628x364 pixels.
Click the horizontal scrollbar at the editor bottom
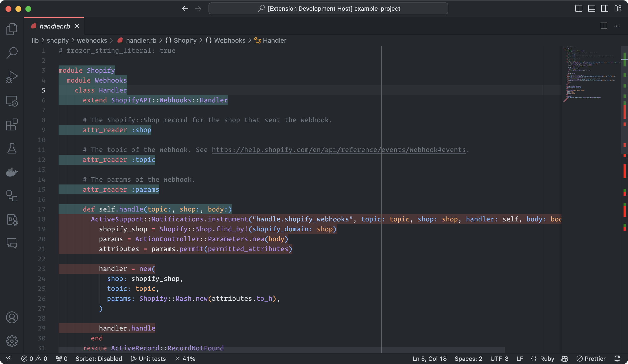tap(281, 350)
